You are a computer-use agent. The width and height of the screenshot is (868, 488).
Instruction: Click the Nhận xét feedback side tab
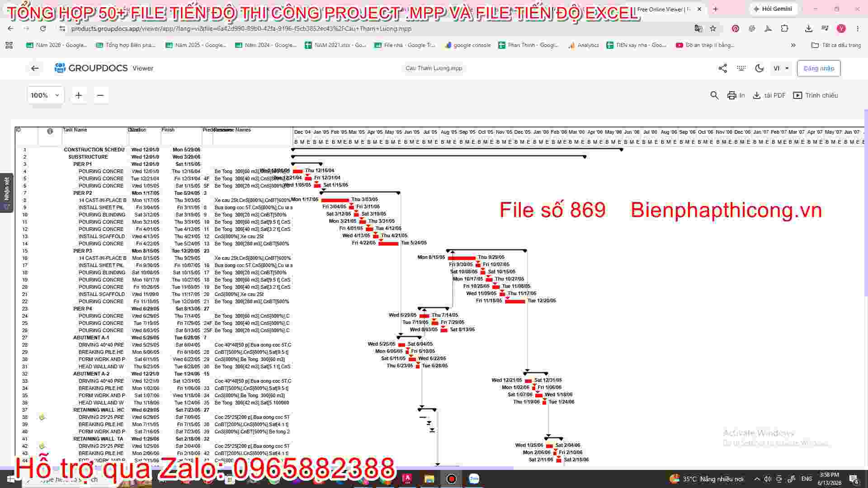pos(6,193)
